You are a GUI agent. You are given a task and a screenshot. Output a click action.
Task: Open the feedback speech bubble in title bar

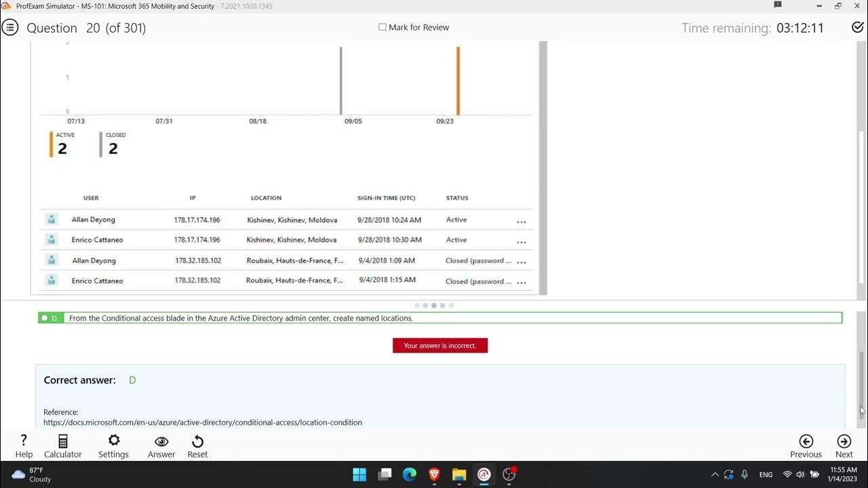tap(777, 5)
